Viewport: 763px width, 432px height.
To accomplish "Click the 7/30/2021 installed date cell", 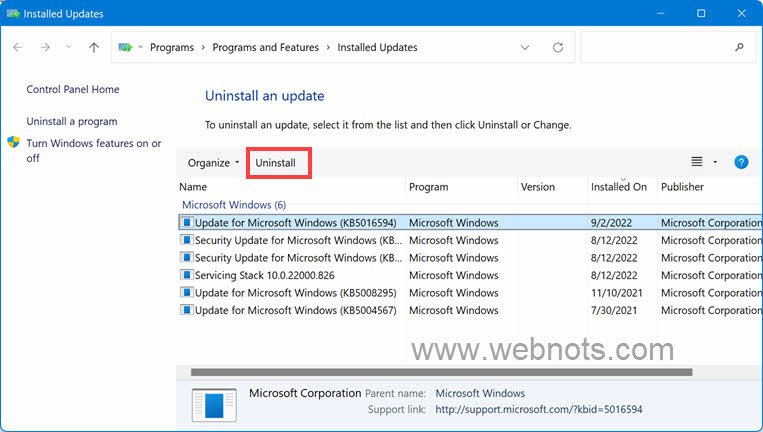I will tap(614, 310).
